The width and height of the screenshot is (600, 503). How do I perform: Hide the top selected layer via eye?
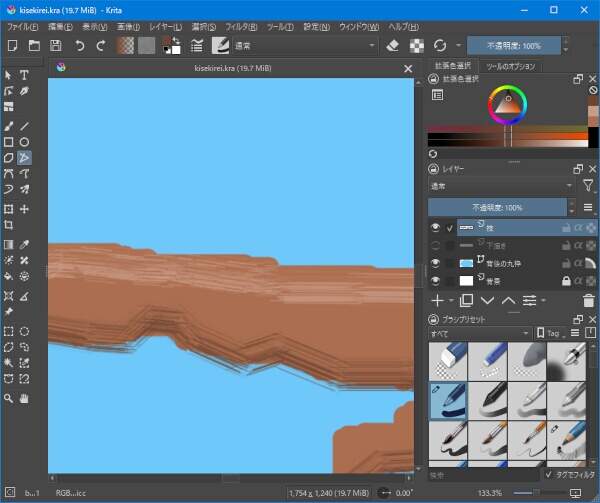tap(435, 228)
